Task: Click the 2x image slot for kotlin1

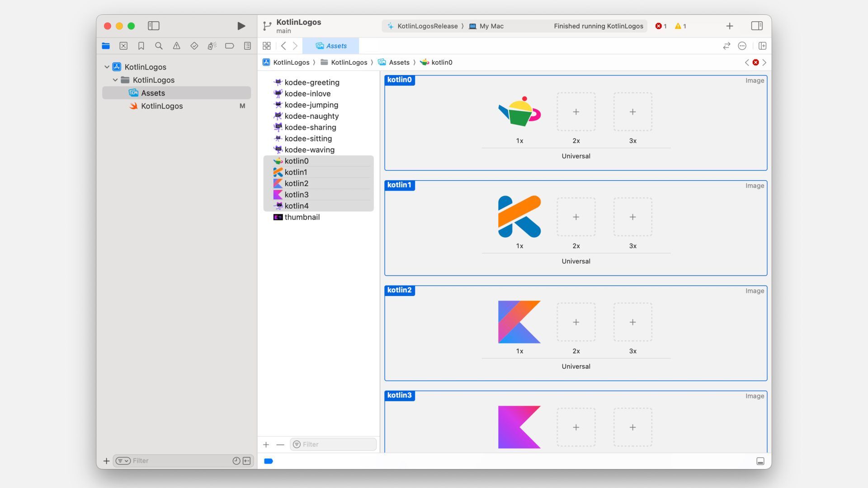Action: point(576,217)
